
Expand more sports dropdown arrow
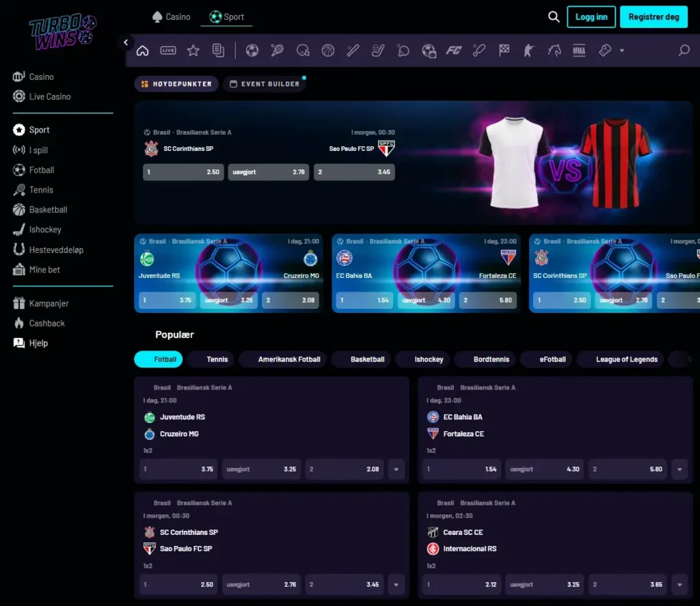tap(622, 51)
